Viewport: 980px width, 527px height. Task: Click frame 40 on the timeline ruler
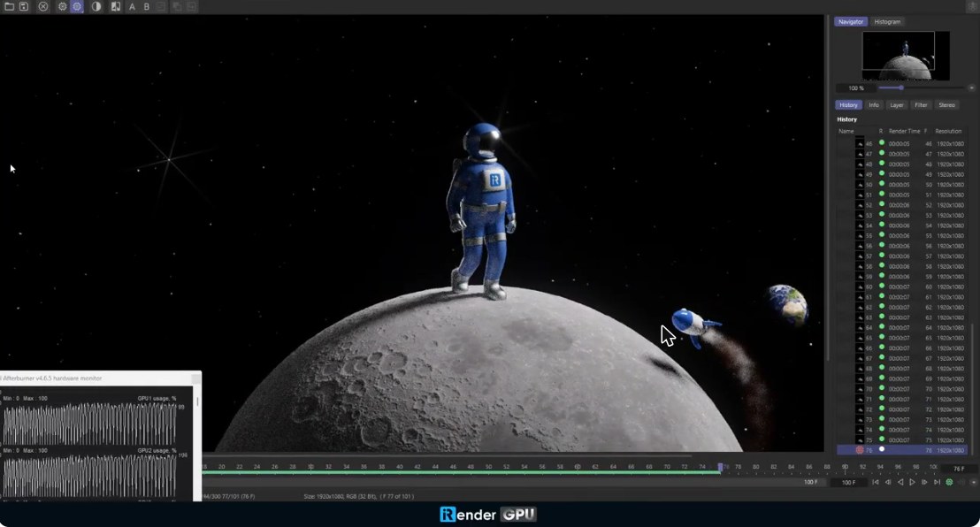pyautogui.click(x=400, y=467)
